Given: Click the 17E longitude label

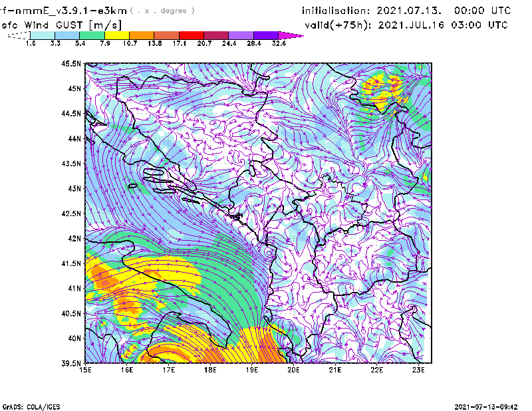Looking at the screenshot, I should [169, 370].
